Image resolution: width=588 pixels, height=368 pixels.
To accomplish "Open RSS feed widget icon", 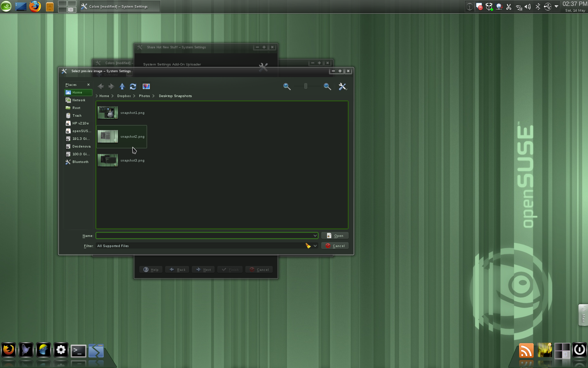I will pos(526,350).
